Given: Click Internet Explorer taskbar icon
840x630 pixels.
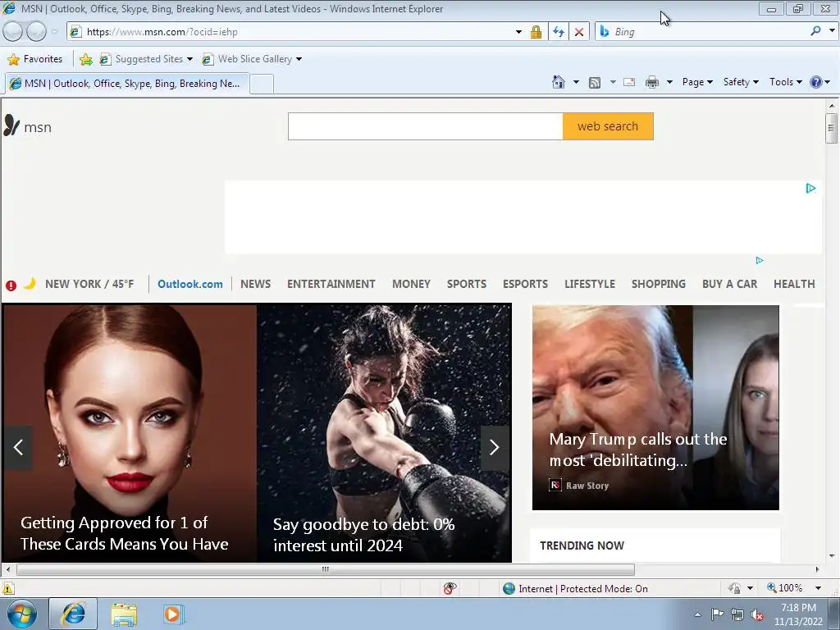Looking at the screenshot, I should pos(73,614).
